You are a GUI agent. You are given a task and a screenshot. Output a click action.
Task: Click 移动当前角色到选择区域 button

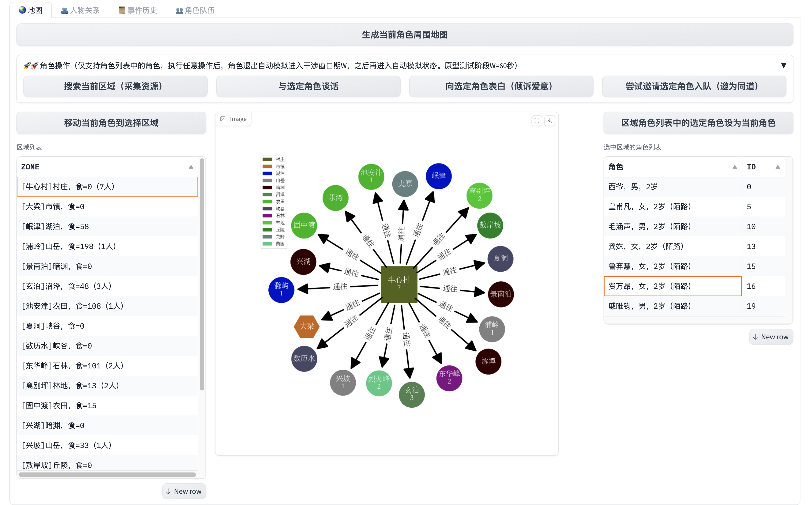pyautogui.click(x=111, y=123)
